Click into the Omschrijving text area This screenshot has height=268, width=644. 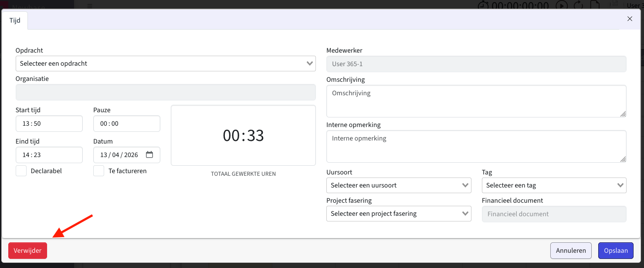tap(476, 101)
